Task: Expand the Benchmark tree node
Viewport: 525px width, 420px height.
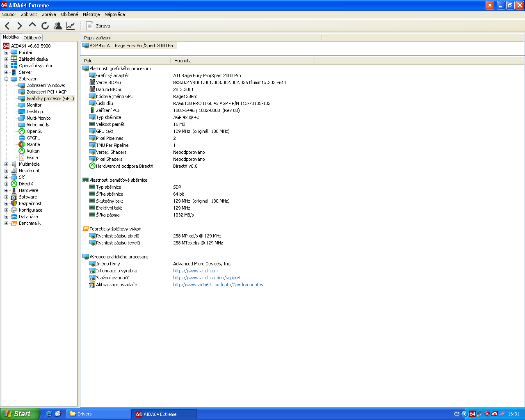Action: click(6, 223)
